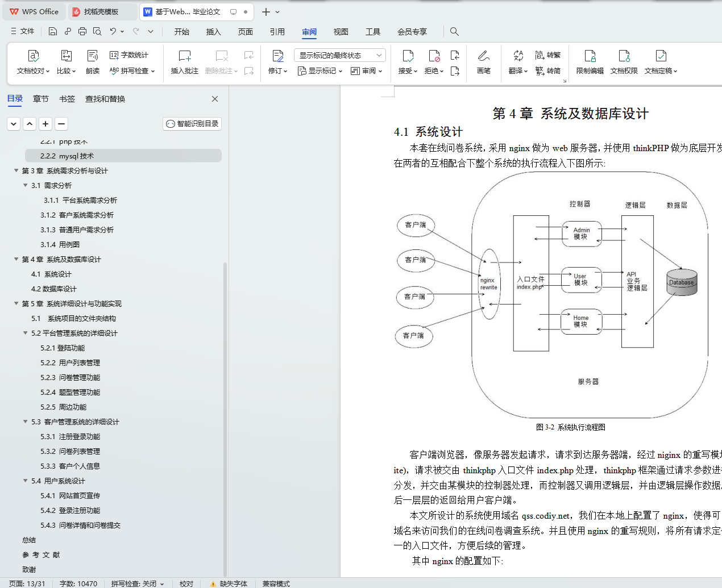Switch to the 书签 pane tab
Screen dimensions: 722x588
pos(67,99)
